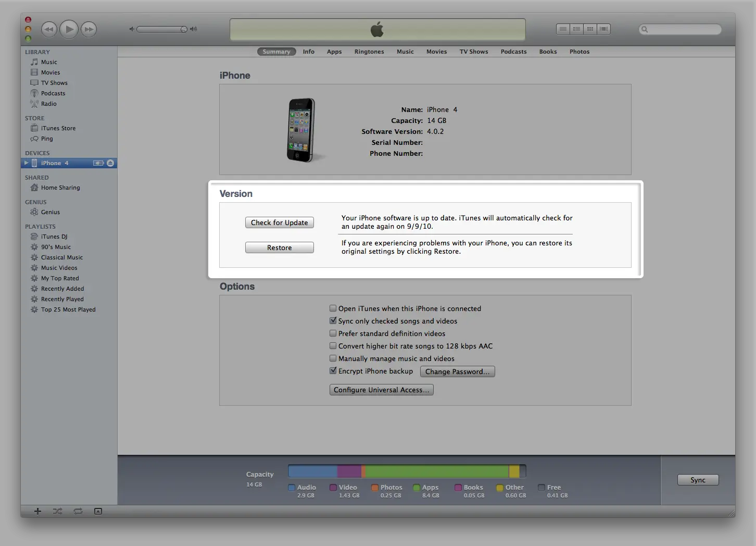
Task: Expand the iPhone 4 device tree
Action: click(27, 163)
